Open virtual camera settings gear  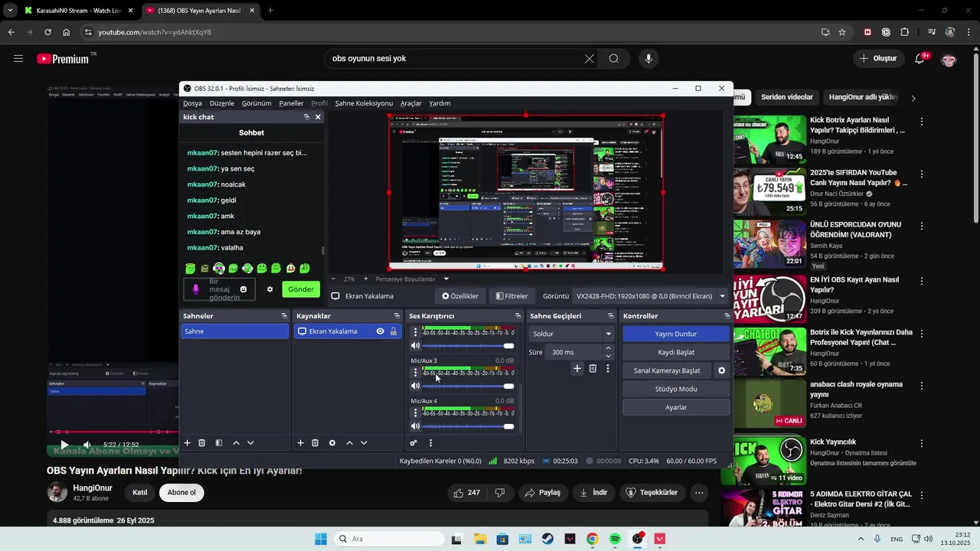pos(721,370)
